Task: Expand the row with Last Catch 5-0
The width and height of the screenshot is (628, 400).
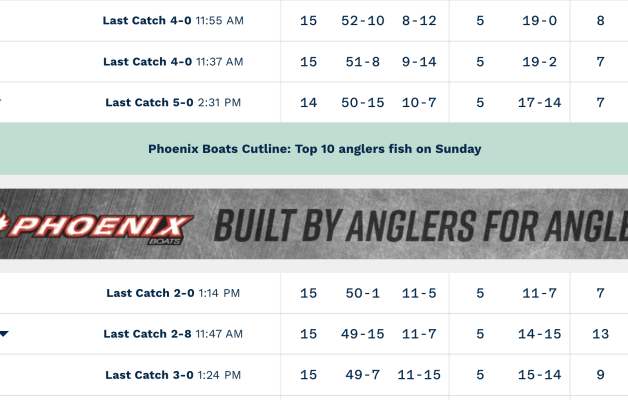Action: click(2, 102)
